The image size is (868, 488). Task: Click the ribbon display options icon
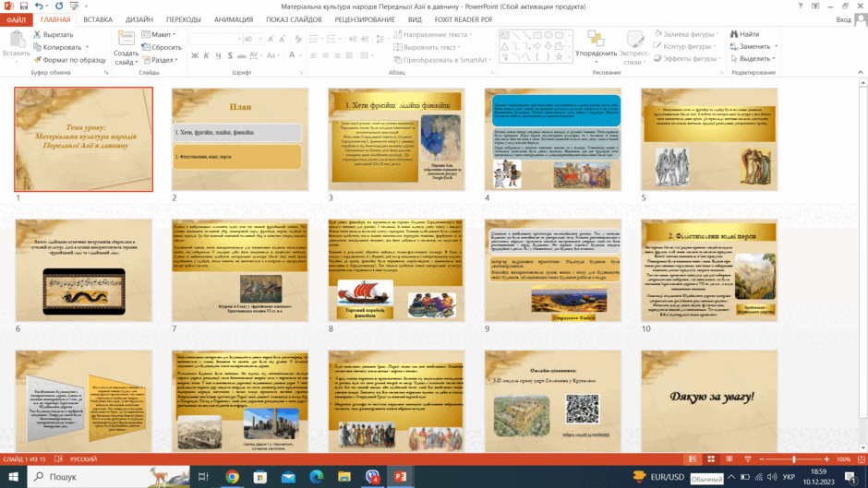pos(815,6)
